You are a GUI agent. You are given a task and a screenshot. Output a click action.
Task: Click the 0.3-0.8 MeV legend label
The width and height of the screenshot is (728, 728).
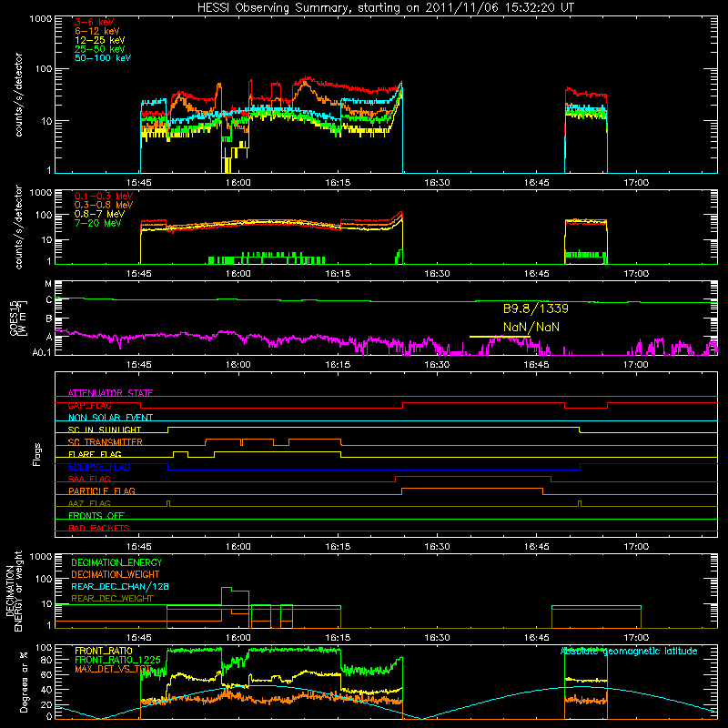tap(104, 205)
